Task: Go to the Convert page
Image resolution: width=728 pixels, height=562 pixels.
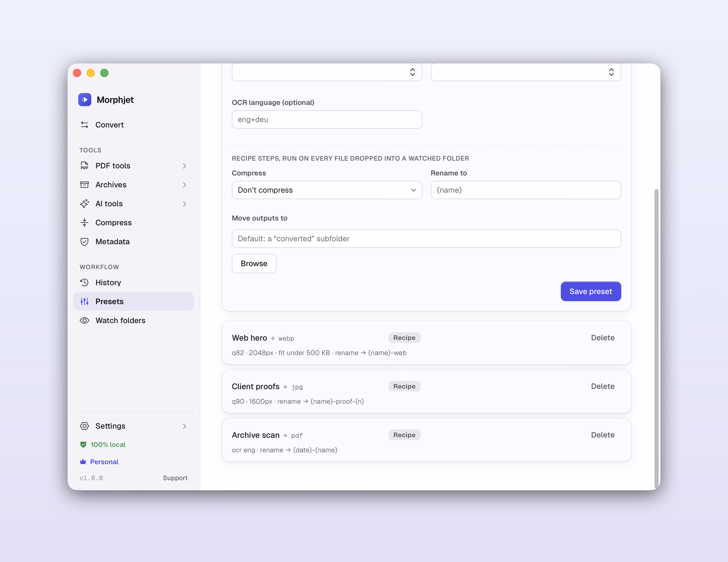Action: tap(133, 125)
